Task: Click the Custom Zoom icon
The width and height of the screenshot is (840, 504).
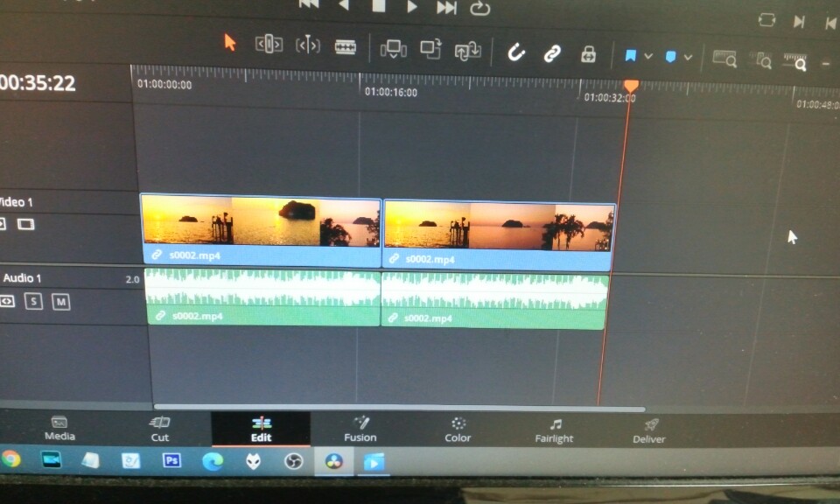Action: [795, 61]
